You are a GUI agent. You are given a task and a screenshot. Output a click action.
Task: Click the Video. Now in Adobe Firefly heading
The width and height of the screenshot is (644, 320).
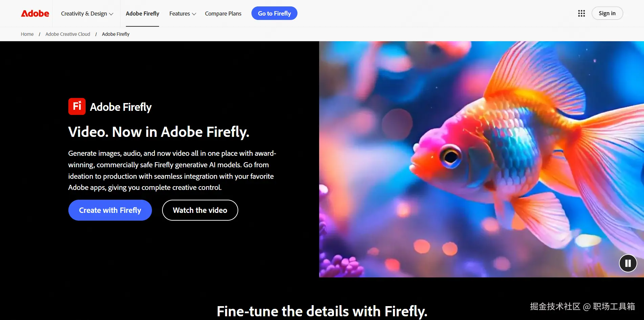click(x=159, y=132)
